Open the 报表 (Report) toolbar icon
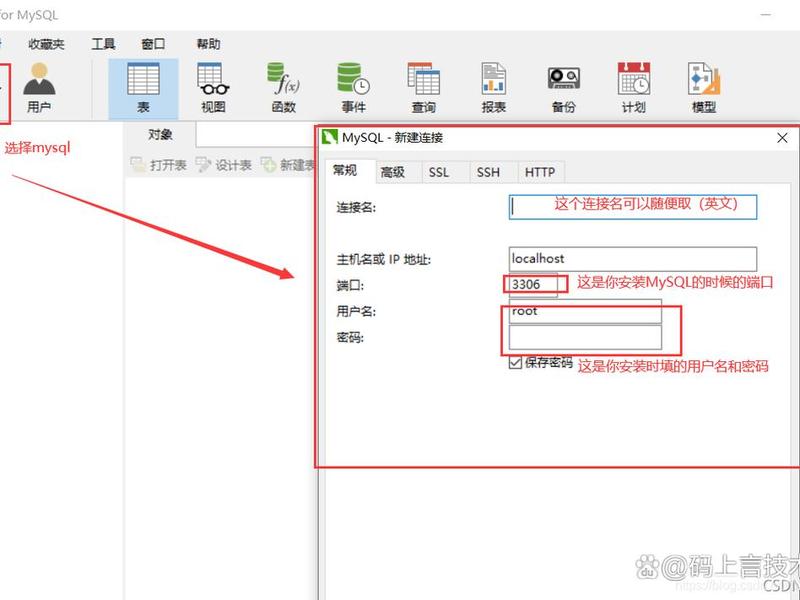Image resolution: width=800 pixels, height=600 pixels. click(x=493, y=88)
